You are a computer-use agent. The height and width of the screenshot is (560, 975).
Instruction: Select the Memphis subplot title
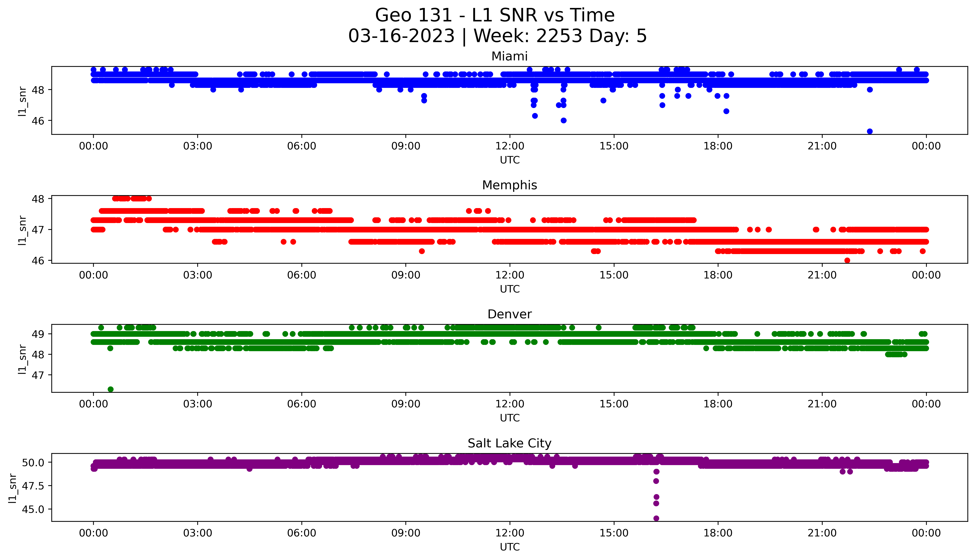pos(509,185)
